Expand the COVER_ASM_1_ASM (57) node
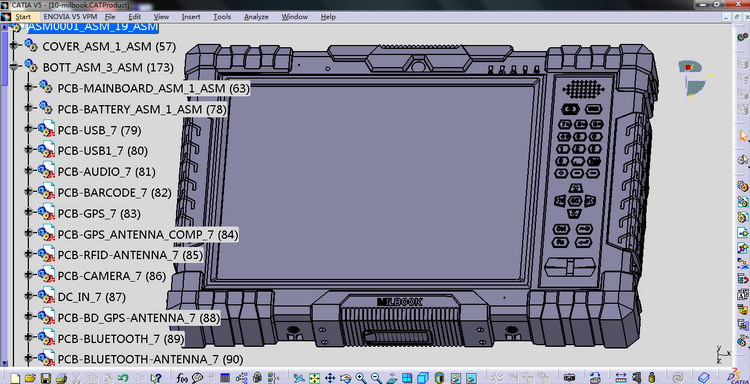 tap(13, 46)
